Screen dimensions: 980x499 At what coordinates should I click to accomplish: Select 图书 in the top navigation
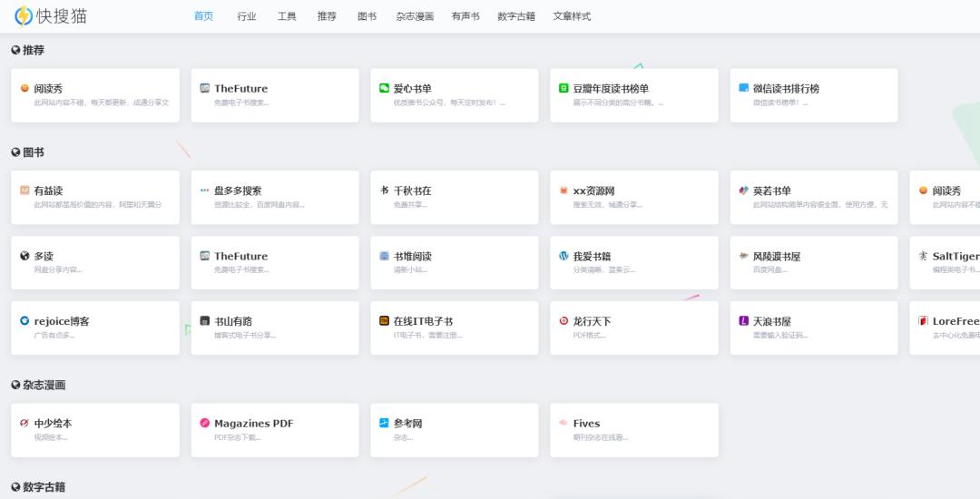click(367, 16)
